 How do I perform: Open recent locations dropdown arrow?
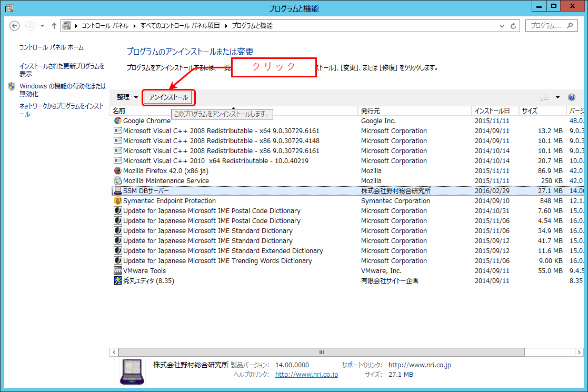click(x=42, y=25)
